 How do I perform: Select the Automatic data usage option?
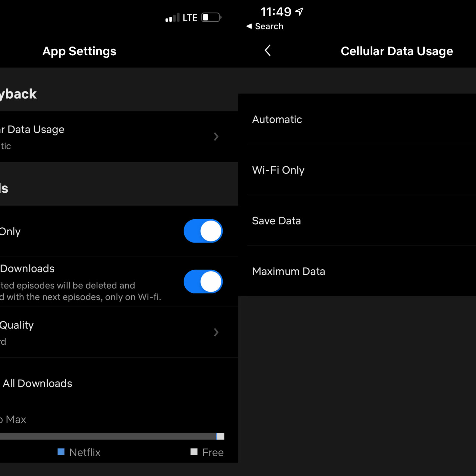click(x=357, y=119)
